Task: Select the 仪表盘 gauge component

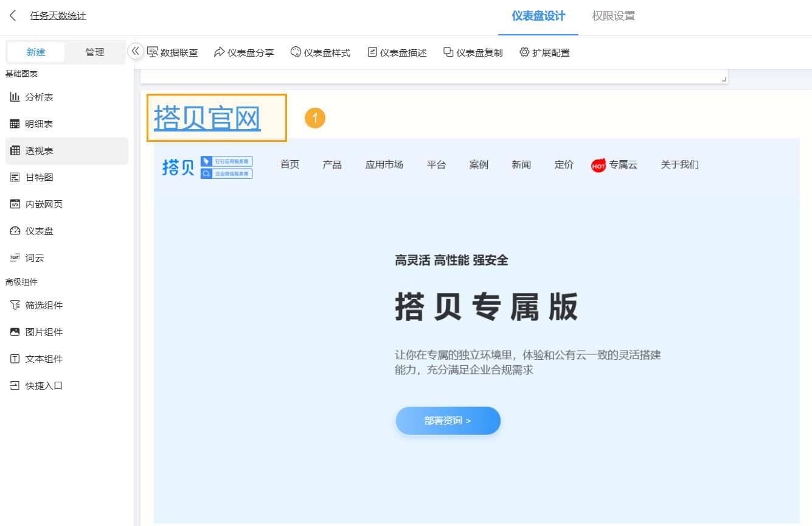Action: click(38, 231)
